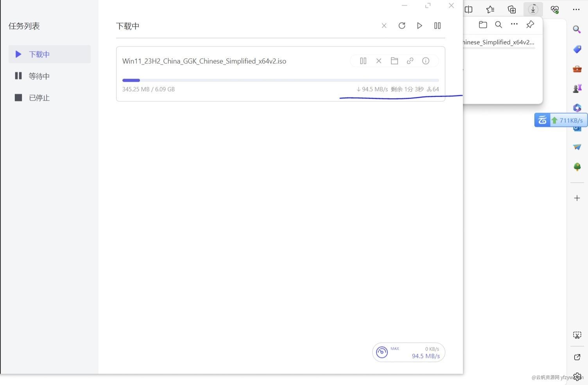This screenshot has height=385, width=588.
Task: Resume all tasks with header play icon
Action: 419,26
